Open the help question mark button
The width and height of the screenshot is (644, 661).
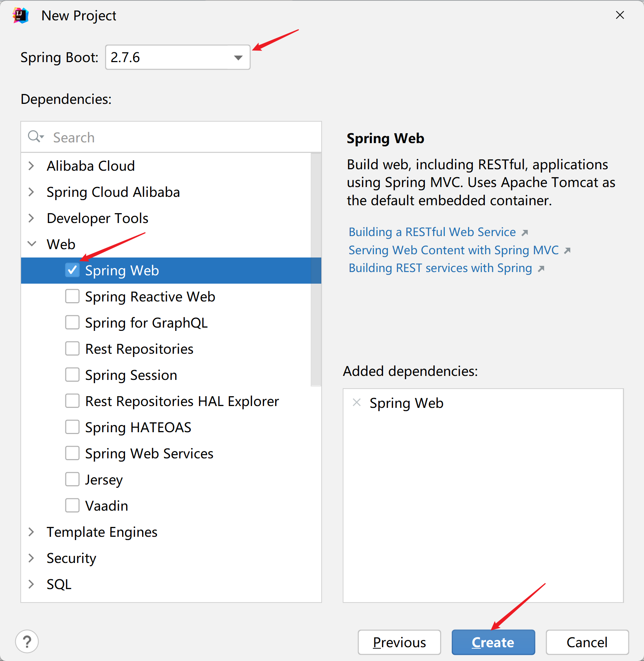[x=27, y=641]
